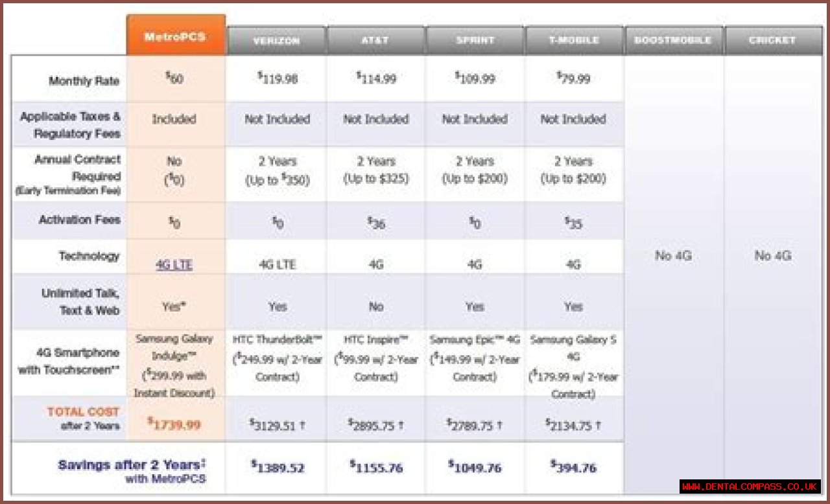
Task: Click MetroPCS total cost $1739.99
Action: coord(174,424)
